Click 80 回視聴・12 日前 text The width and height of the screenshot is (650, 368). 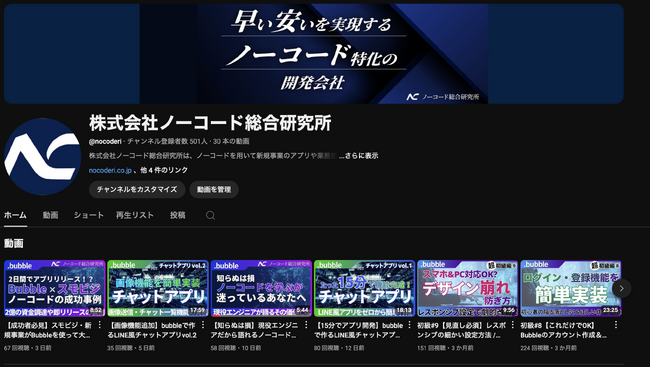(339, 348)
